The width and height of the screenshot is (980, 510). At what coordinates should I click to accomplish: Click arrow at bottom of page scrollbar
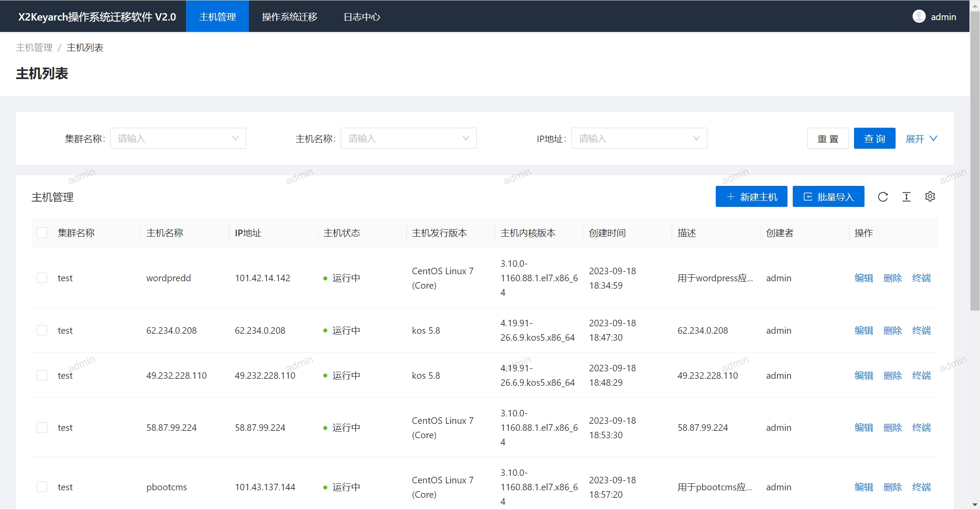click(x=975, y=505)
